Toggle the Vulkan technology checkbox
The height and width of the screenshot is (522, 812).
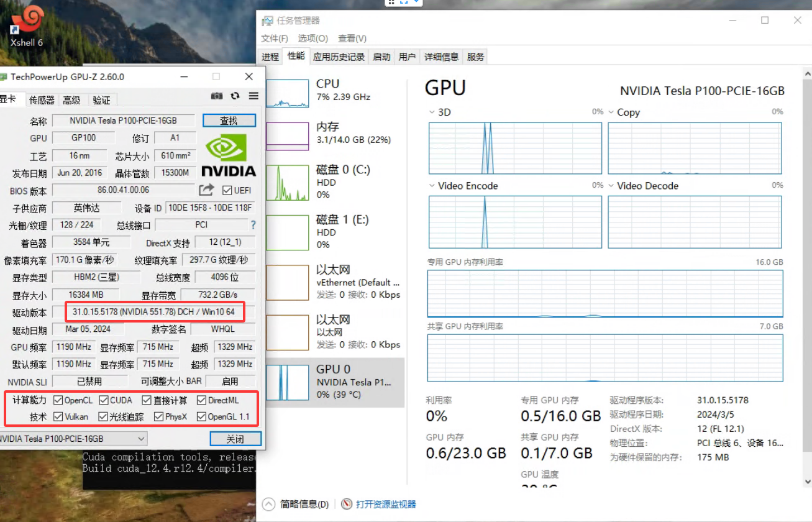(x=59, y=416)
